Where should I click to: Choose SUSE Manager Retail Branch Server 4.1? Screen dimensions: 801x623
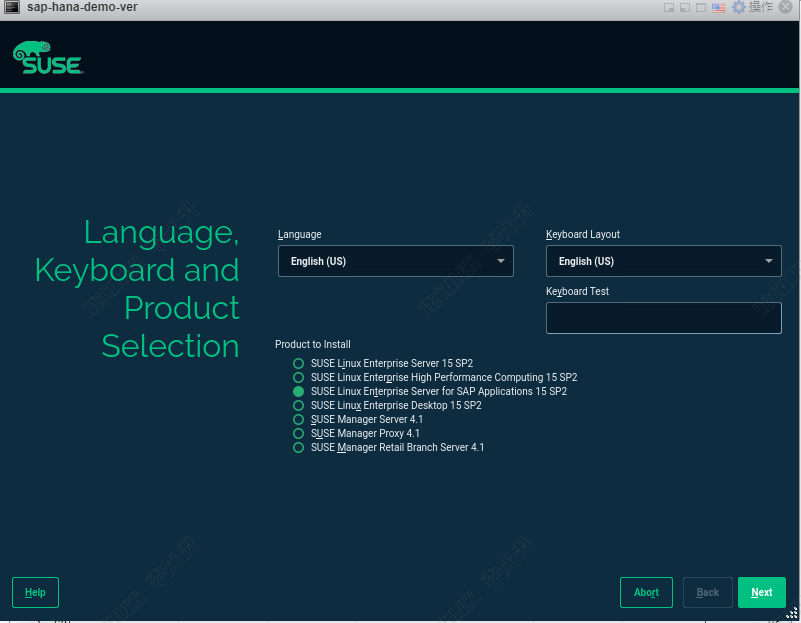(298, 448)
